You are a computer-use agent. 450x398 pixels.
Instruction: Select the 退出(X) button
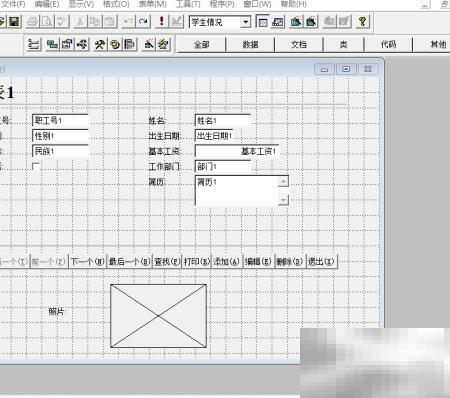tap(321, 262)
